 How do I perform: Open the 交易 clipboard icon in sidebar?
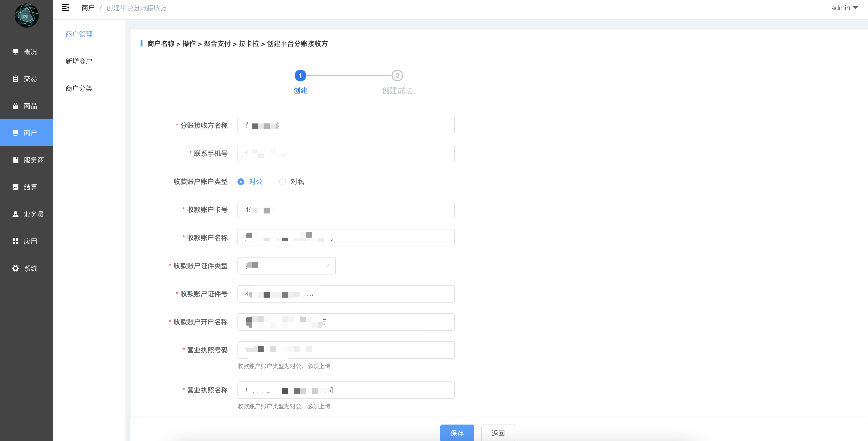click(16, 79)
